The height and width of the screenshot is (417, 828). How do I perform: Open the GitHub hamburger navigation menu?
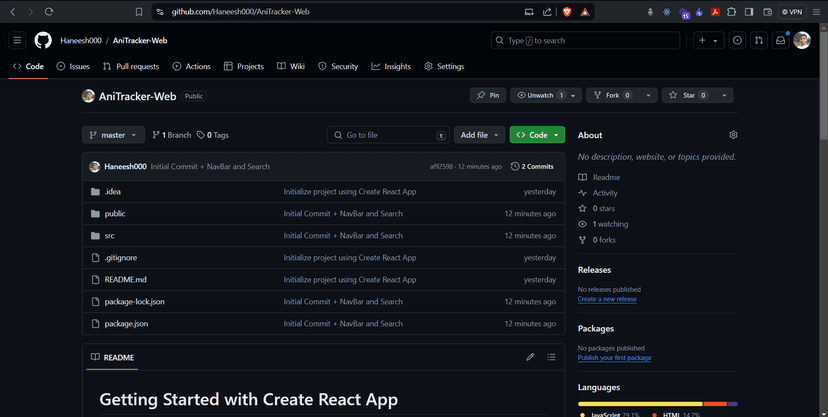click(17, 40)
